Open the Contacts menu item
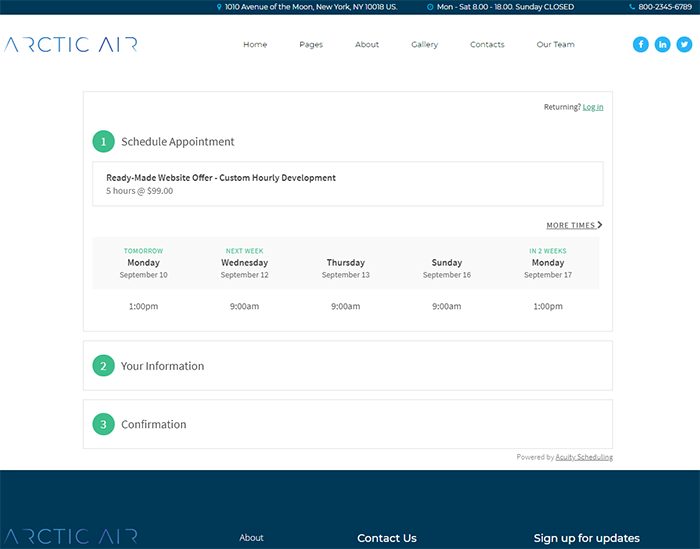 click(x=487, y=44)
